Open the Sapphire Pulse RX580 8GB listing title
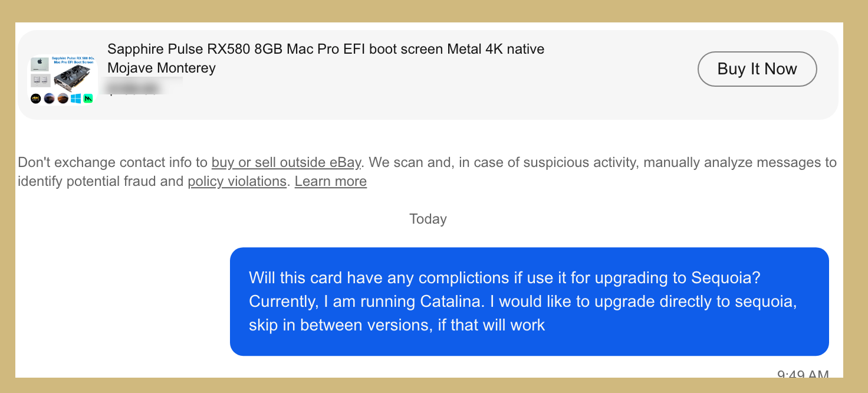Screen dimensions: 868x393 325,49
